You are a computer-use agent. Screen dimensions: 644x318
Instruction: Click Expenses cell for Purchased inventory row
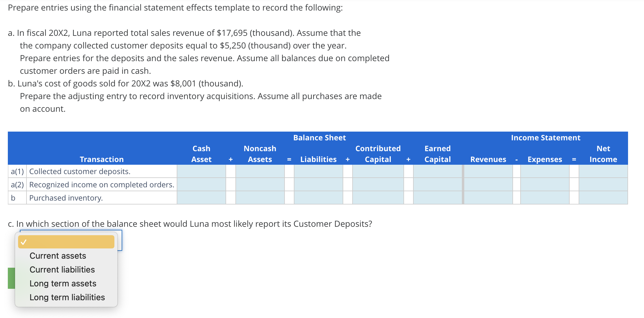(x=544, y=198)
